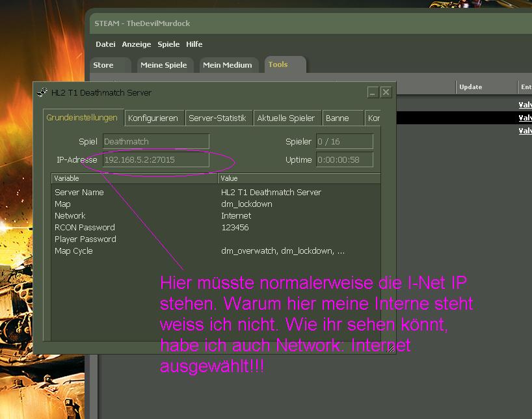532x419 pixels.
Task: Sort by the Variable column header
Action: pyautogui.click(x=135, y=178)
